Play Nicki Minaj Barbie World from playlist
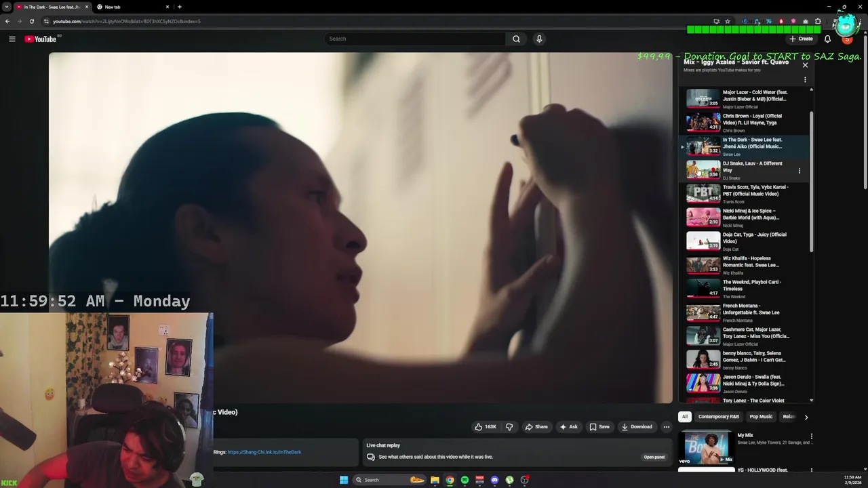Viewport: 868px width, 488px height. coord(745,218)
